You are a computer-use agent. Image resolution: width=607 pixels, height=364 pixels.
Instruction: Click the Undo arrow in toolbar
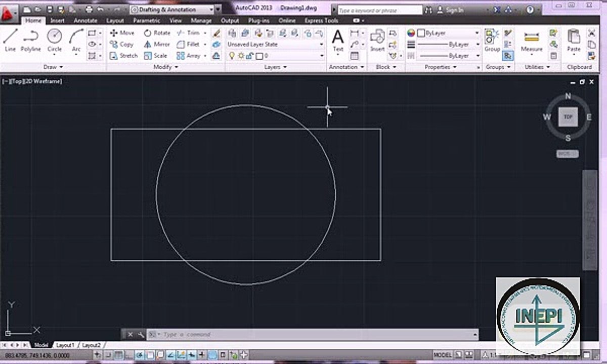click(x=101, y=9)
